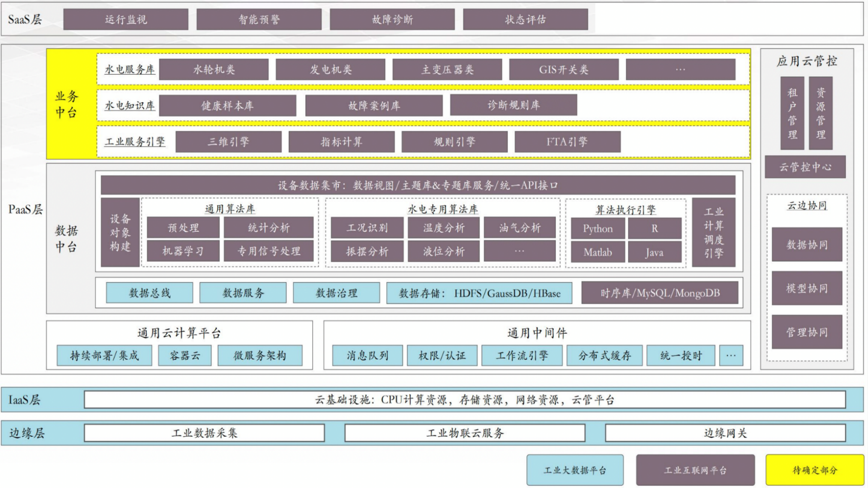Screen dimensions: 868x488
Task: Select the Python box
Action: click(598, 228)
